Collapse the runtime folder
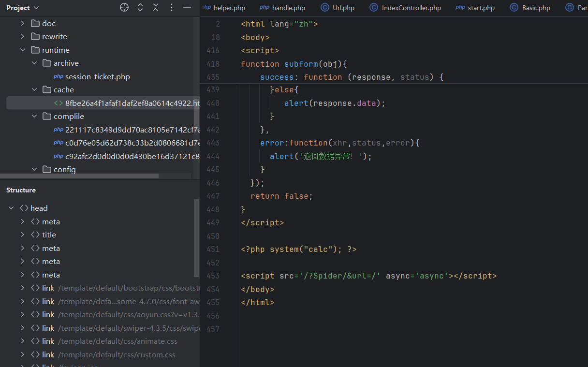Screen dimensions: 588x367 [22, 50]
